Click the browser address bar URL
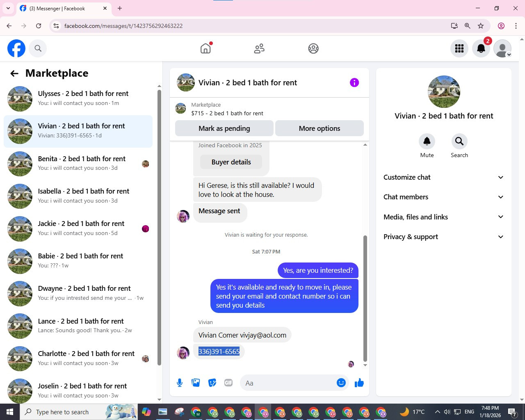This screenshot has width=525, height=420. [123, 26]
